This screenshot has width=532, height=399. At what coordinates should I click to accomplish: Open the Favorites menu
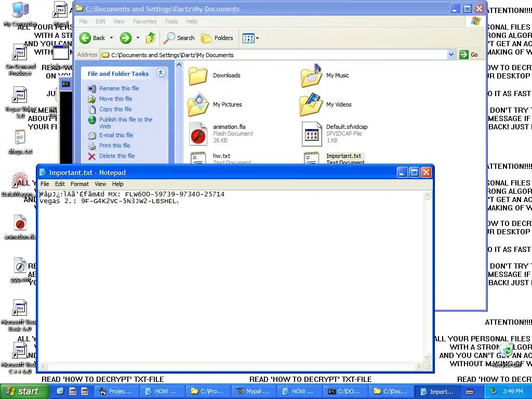click(x=145, y=21)
